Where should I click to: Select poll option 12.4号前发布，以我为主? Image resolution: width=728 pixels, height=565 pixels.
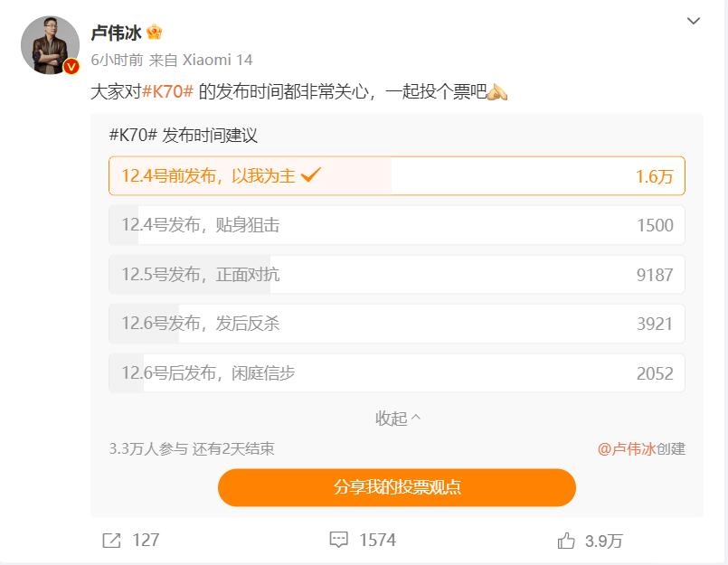tap(396, 176)
